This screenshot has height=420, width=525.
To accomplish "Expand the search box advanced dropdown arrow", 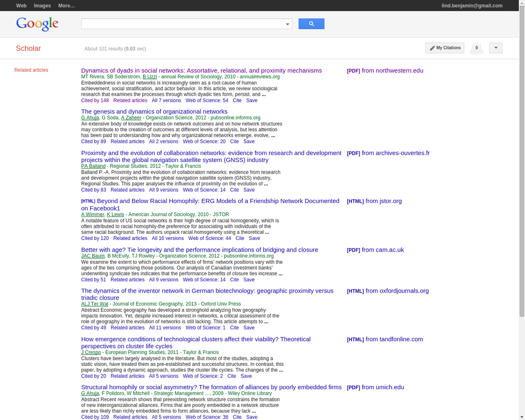I will click(x=287, y=24).
